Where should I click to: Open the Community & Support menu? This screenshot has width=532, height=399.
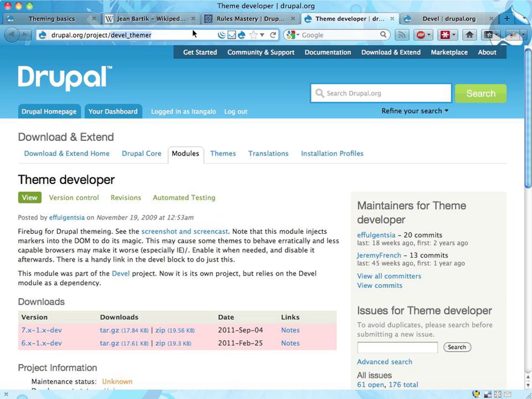pos(261,52)
